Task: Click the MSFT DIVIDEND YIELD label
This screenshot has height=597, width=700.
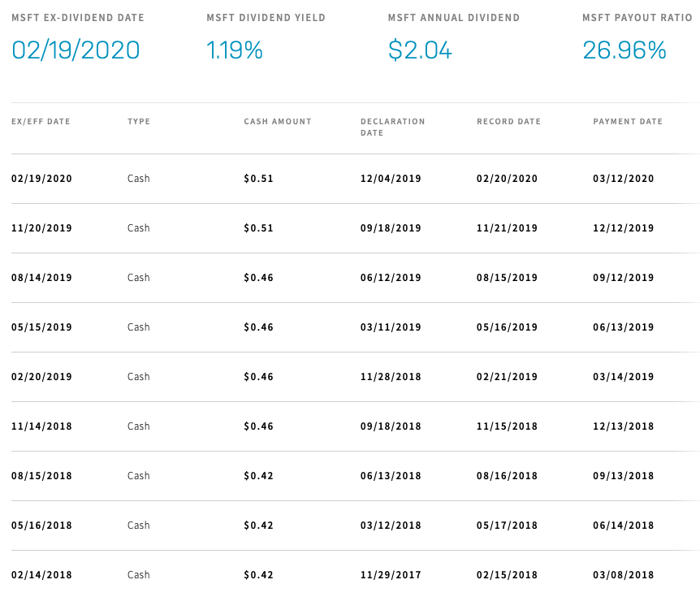Action: click(x=266, y=18)
